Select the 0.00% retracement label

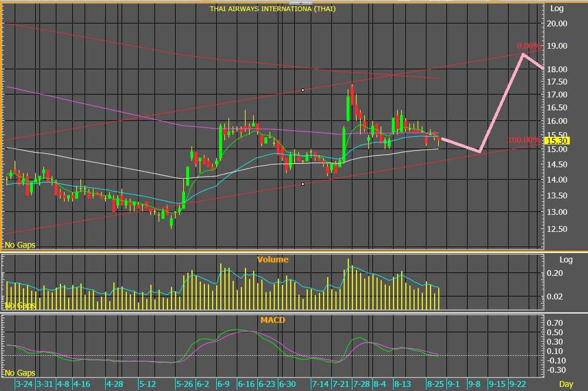529,46
